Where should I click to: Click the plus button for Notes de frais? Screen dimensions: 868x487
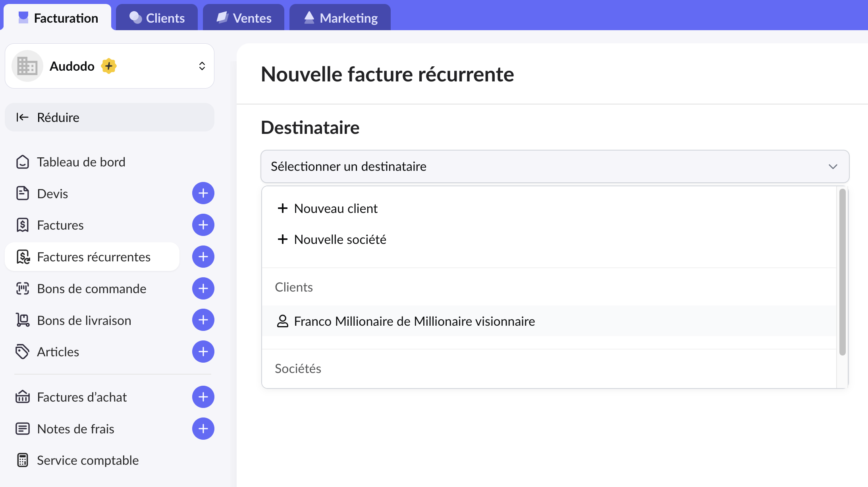click(x=203, y=429)
